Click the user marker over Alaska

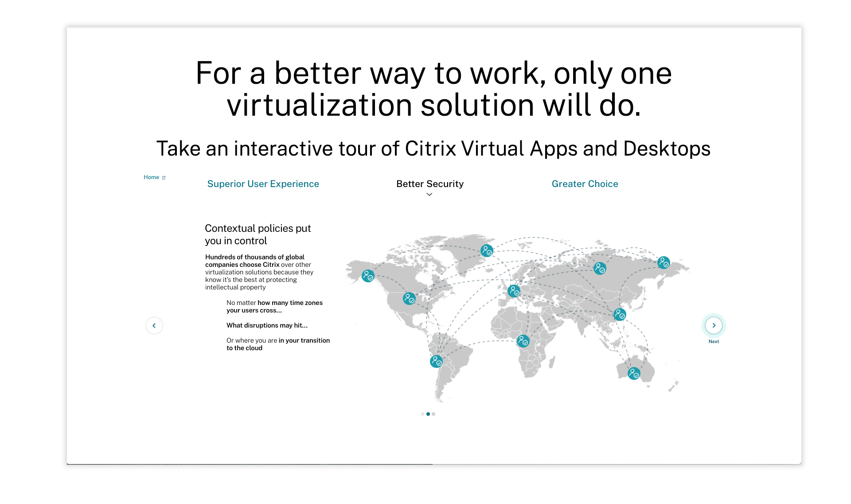coord(368,276)
